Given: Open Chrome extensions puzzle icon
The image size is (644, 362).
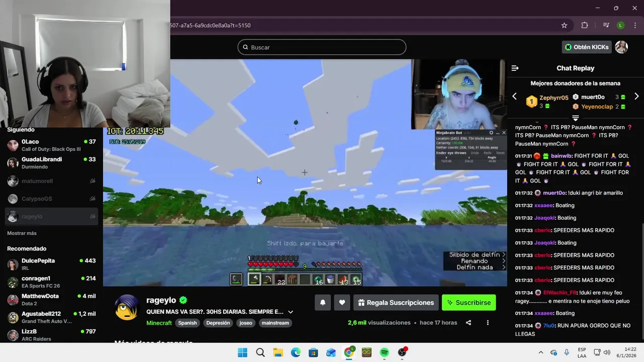Looking at the screenshot, I should tap(584, 25).
